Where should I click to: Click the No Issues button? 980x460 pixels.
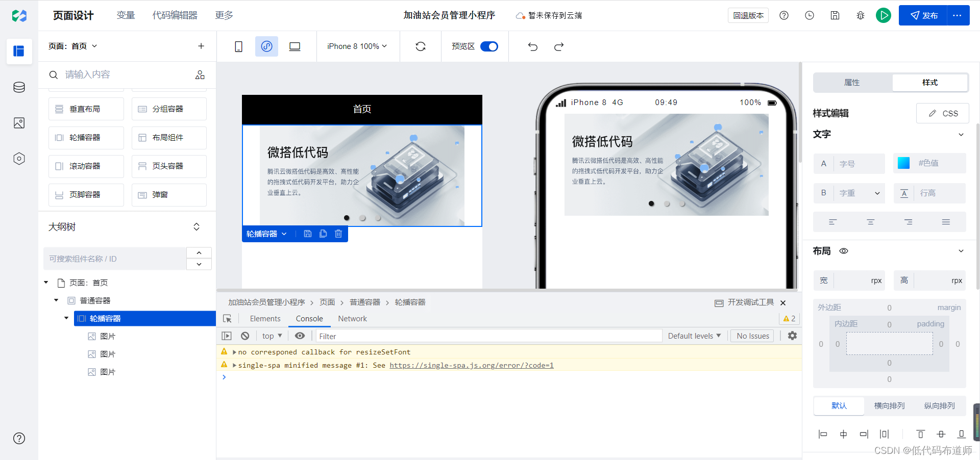pyautogui.click(x=752, y=336)
